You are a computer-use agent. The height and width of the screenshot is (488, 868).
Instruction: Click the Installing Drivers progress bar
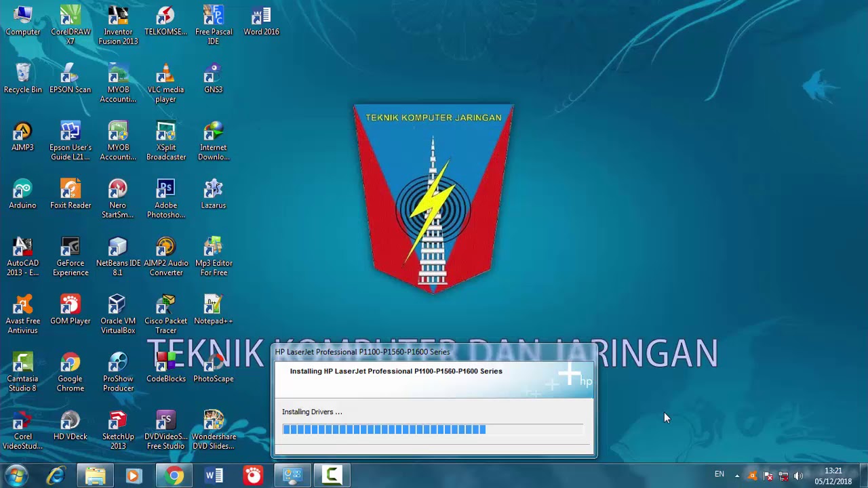coord(433,429)
